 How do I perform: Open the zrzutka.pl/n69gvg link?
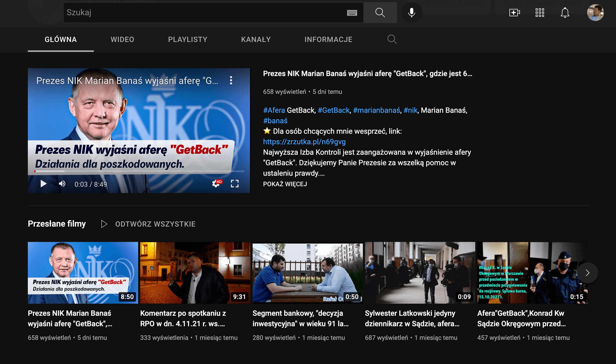tap(304, 142)
